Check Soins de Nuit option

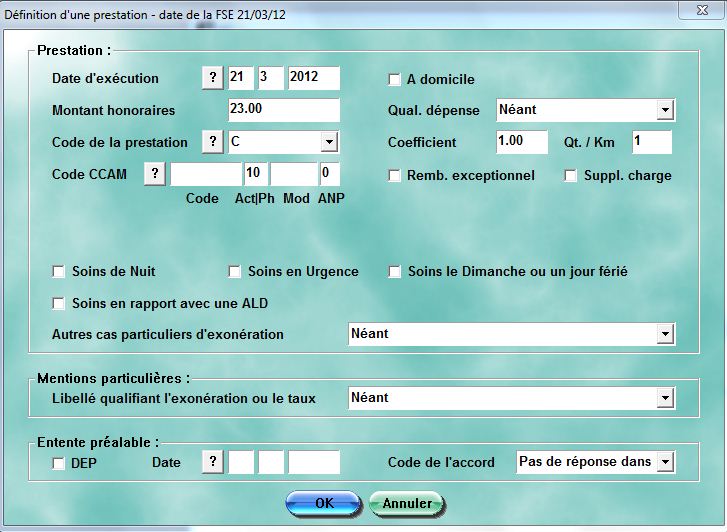point(59,272)
